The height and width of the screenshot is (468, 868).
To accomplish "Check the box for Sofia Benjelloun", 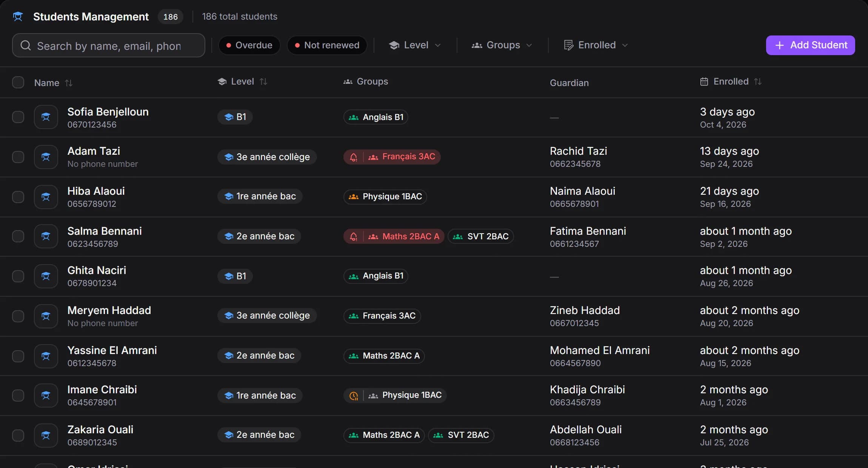I will (18, 117).
